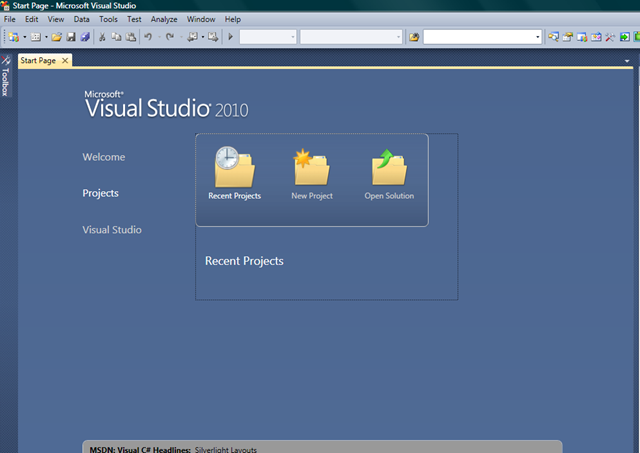
Task: Open the Window menu
Action: [x=201, y=19]
